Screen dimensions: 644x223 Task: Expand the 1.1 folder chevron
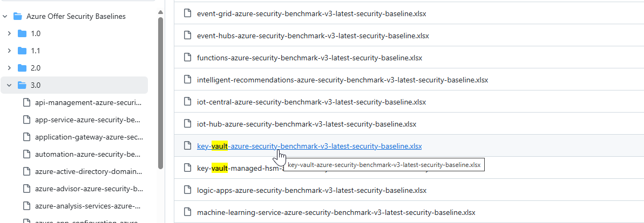tap(9, 51)
